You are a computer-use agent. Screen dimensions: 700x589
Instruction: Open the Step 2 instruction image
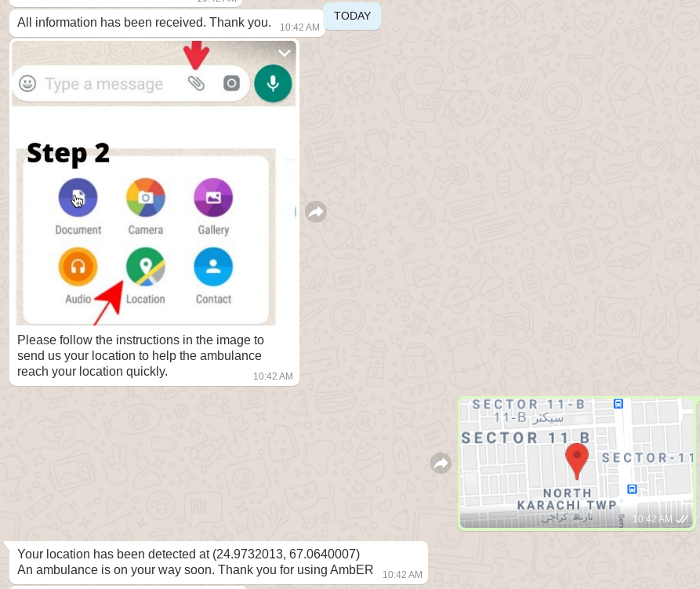(154, 184)
